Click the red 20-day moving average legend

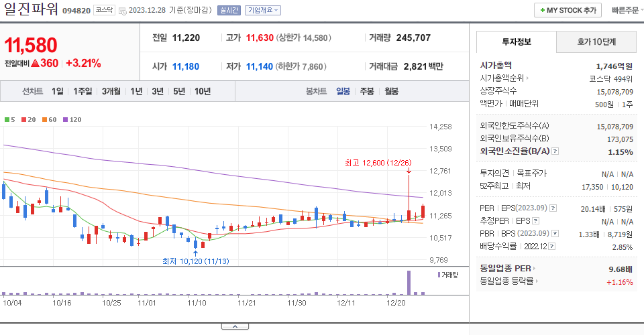(x=29, y=120)
